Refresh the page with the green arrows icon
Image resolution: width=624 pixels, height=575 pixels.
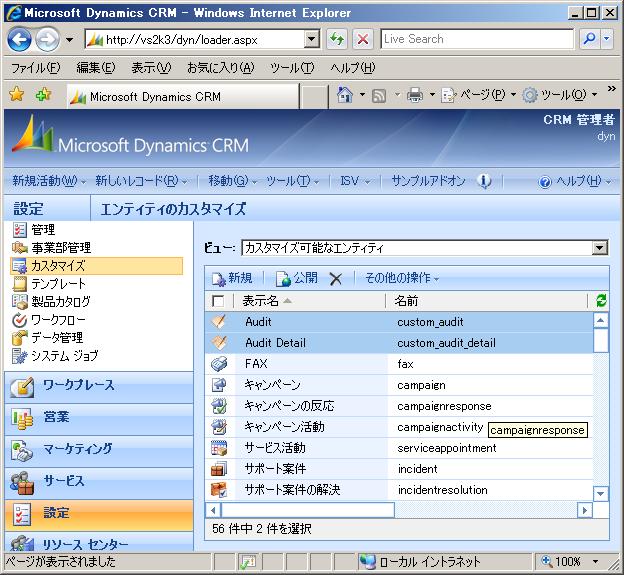click(x=337, y=39)
